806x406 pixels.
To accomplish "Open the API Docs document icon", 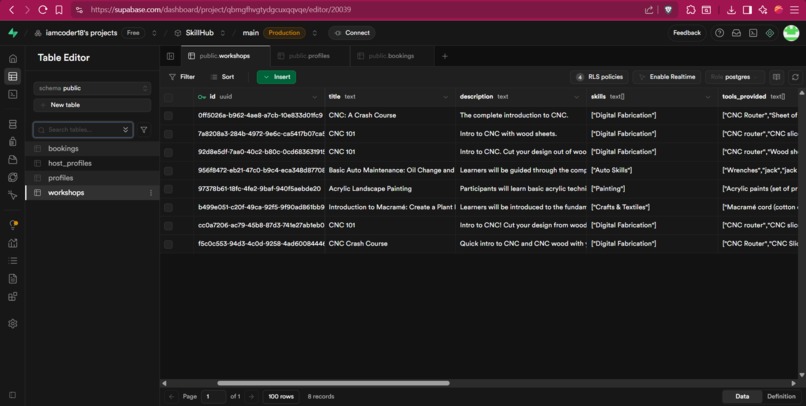I will pos(13,279).
